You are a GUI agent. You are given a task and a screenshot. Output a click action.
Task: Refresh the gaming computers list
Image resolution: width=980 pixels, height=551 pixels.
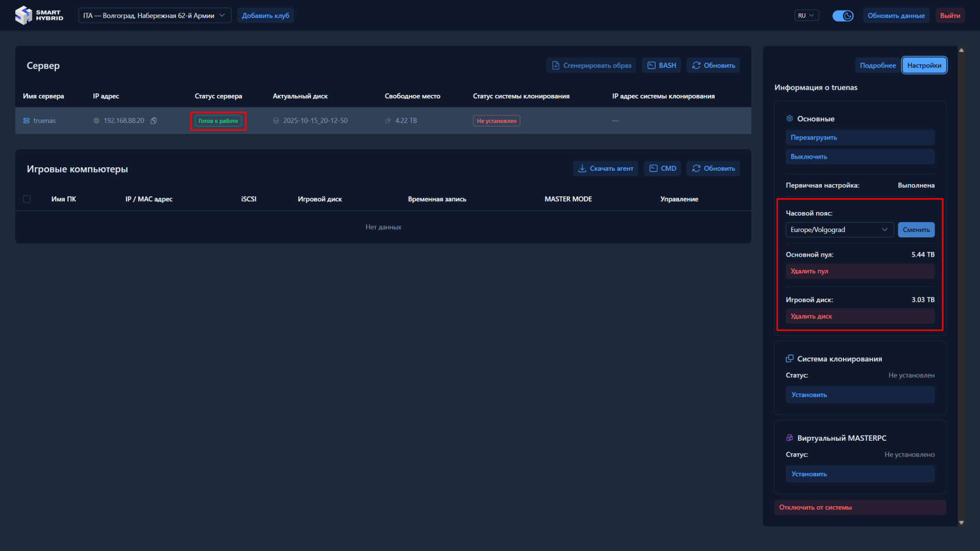pyautogui.click(x=713, y=169)
